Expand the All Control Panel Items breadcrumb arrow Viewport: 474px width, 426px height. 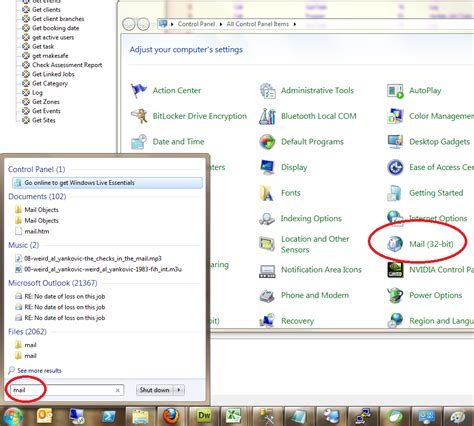click(x=295, y=24)
